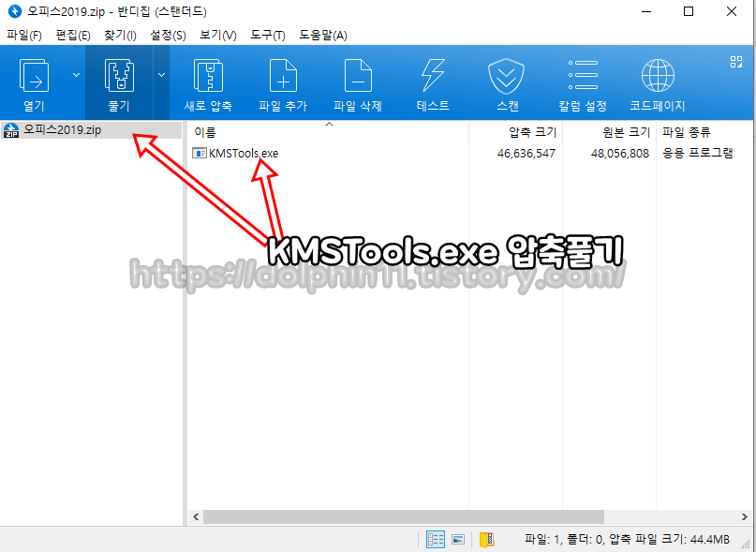Image resolution: width=756 pixels, height=552 pixels.
Task: Click the Bandizip logo in title bar
Action: coord(15,11)
